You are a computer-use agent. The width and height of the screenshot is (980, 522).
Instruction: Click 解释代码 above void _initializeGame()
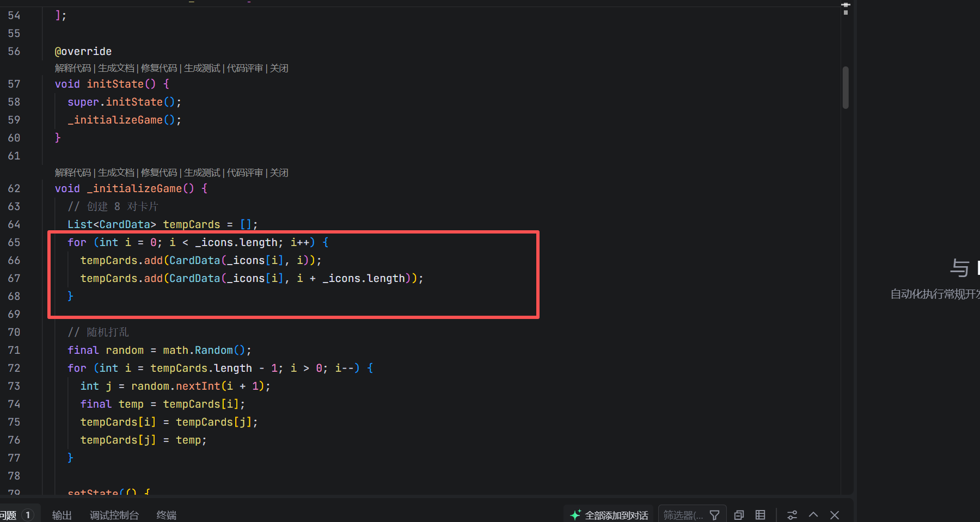(73, 173)
